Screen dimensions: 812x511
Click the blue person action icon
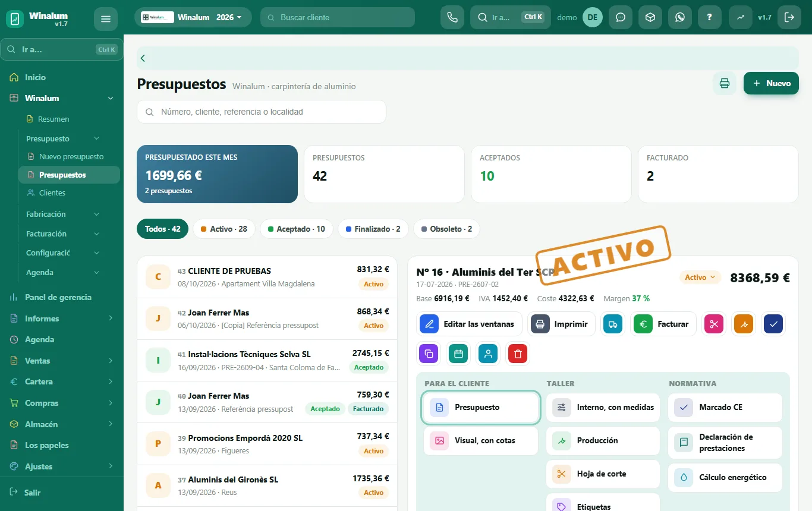[x=488, y=354]
